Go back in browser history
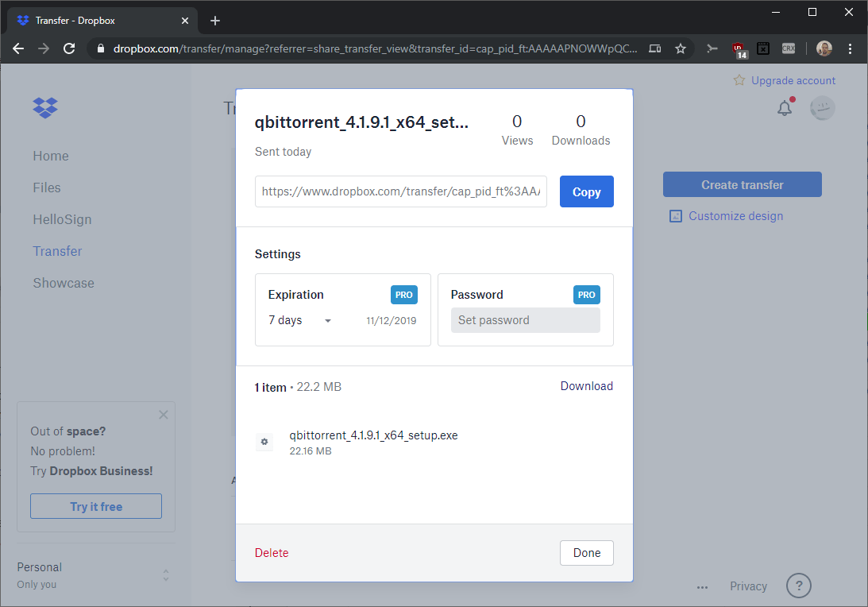 pyautogui.click(x=18, y=48)
